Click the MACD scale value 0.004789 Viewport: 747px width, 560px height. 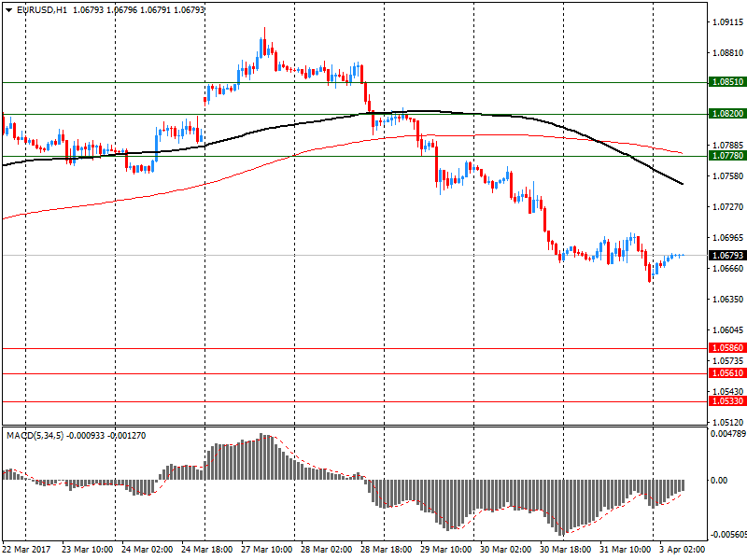[728, 434]
